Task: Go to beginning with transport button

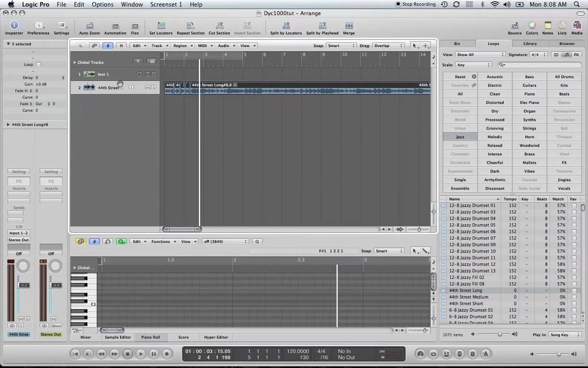Action: click(x=76, y=353)
